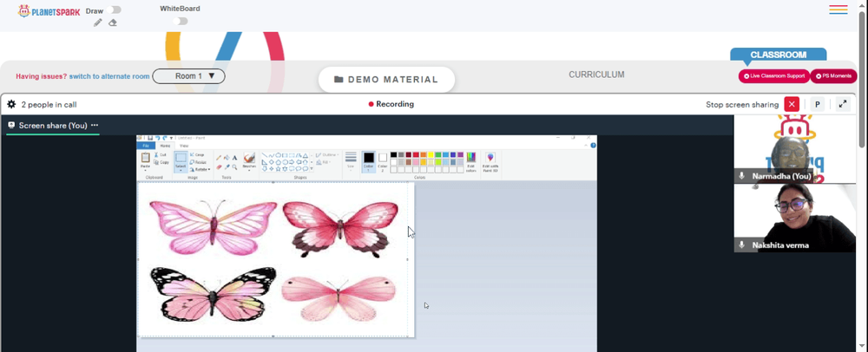Enter fullscreen with the expand arrows icon

(x=843, y=104)
